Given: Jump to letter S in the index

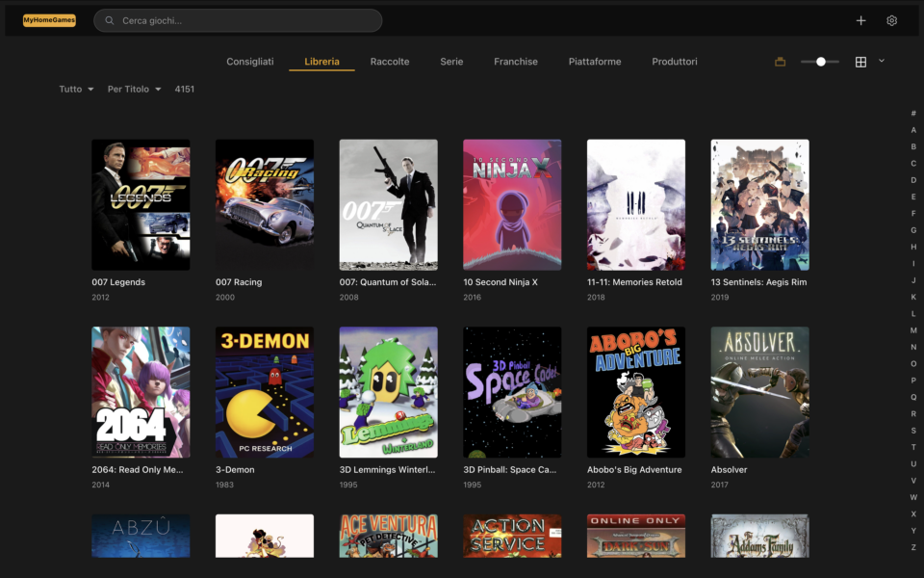Looking at the screenshot, I should point(913,431).
